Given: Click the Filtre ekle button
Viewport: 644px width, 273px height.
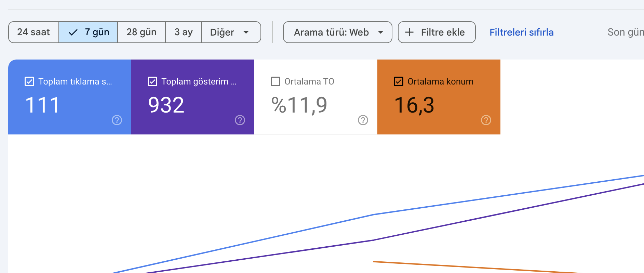Looking at the screenshot, I should (x=437, y=32).
